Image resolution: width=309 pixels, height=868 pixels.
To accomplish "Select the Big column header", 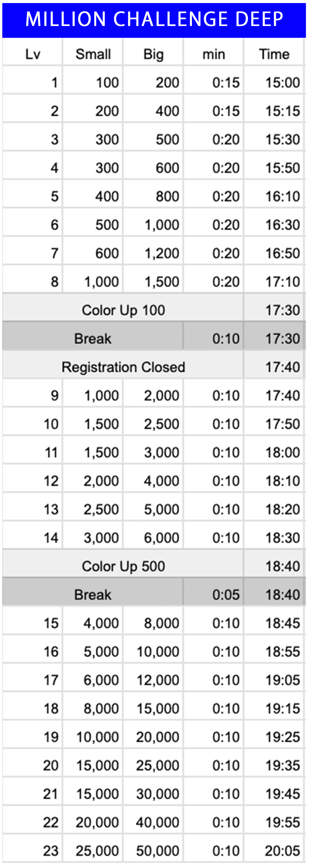I will (153, 54).
